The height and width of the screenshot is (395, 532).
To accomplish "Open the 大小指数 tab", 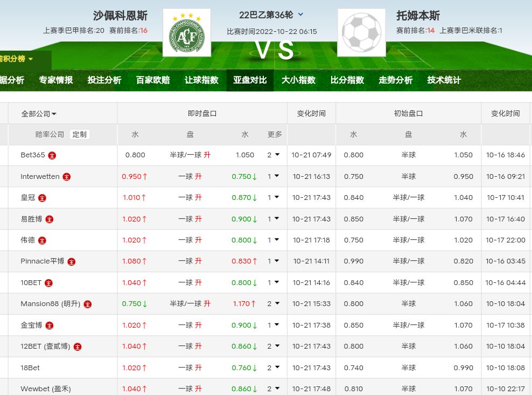I will (298, 80).
